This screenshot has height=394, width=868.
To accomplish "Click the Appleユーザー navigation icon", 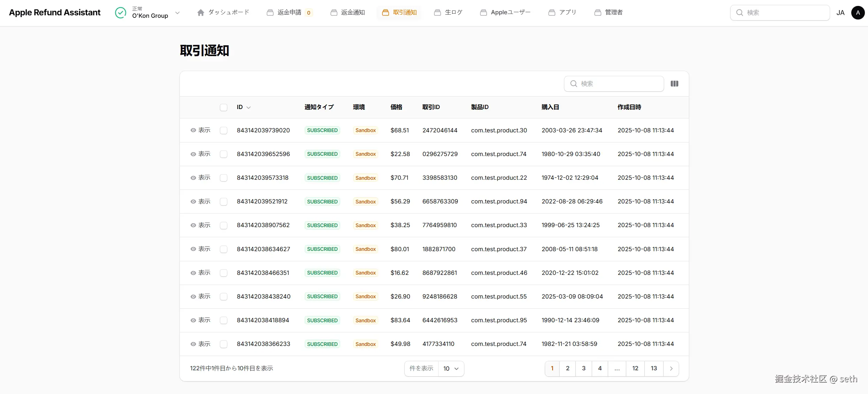I will (483, 13).
